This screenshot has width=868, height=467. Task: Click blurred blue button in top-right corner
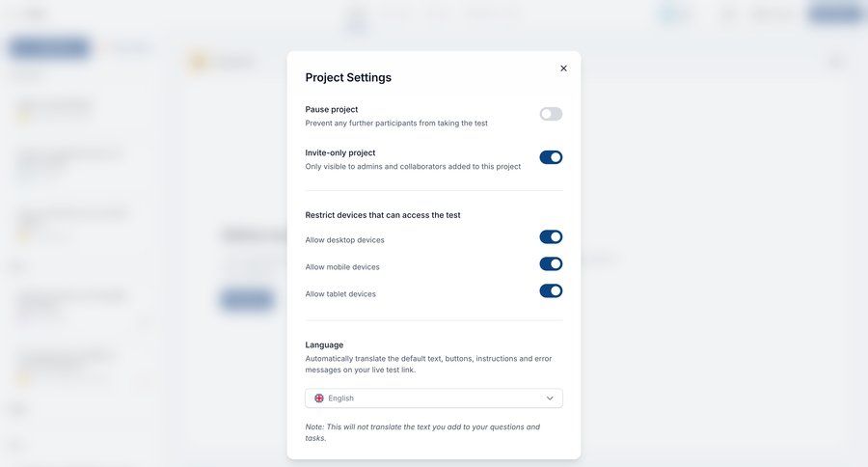click(834, 14)
